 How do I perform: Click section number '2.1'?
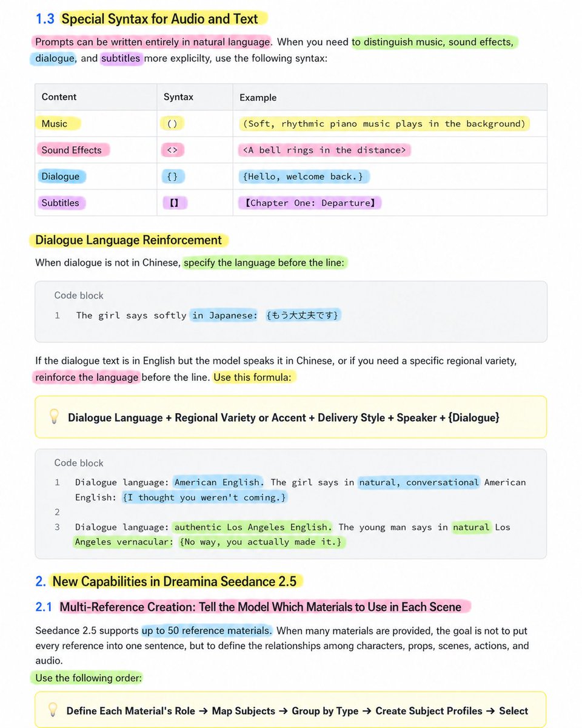(x=44, y=607)
